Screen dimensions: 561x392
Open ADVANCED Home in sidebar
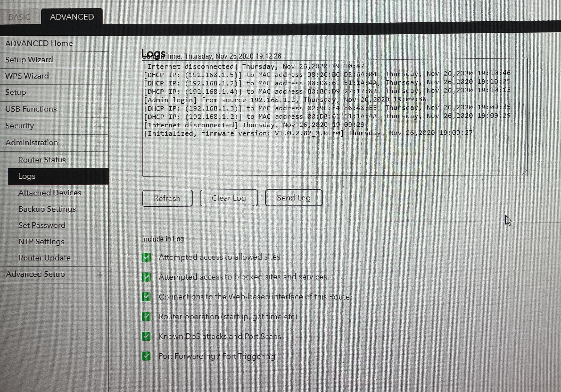[x=39, y=43]
